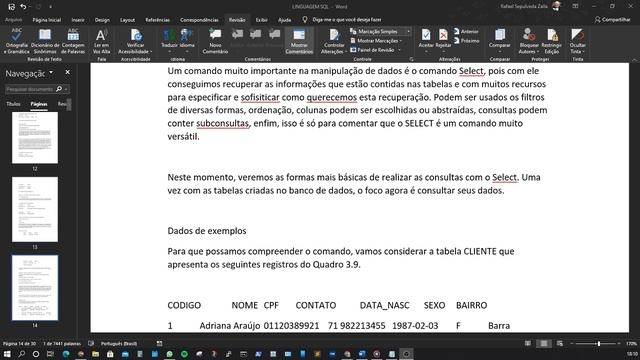This screenshot has height=360, width=640.
Task: Open Windows Start menu
Action: tap(7, 354)
